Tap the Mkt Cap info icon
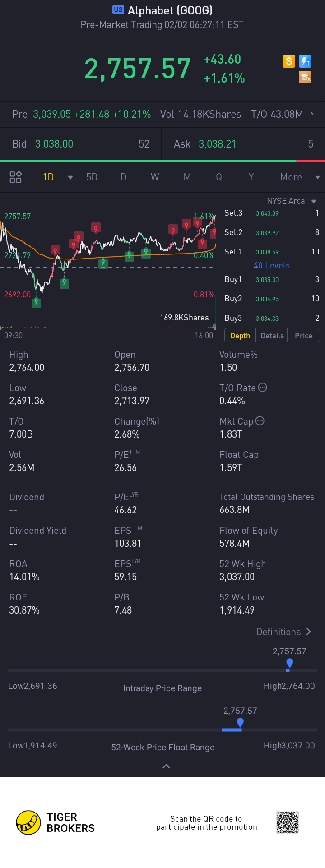 pyautogui.click(x=260, y=421)
